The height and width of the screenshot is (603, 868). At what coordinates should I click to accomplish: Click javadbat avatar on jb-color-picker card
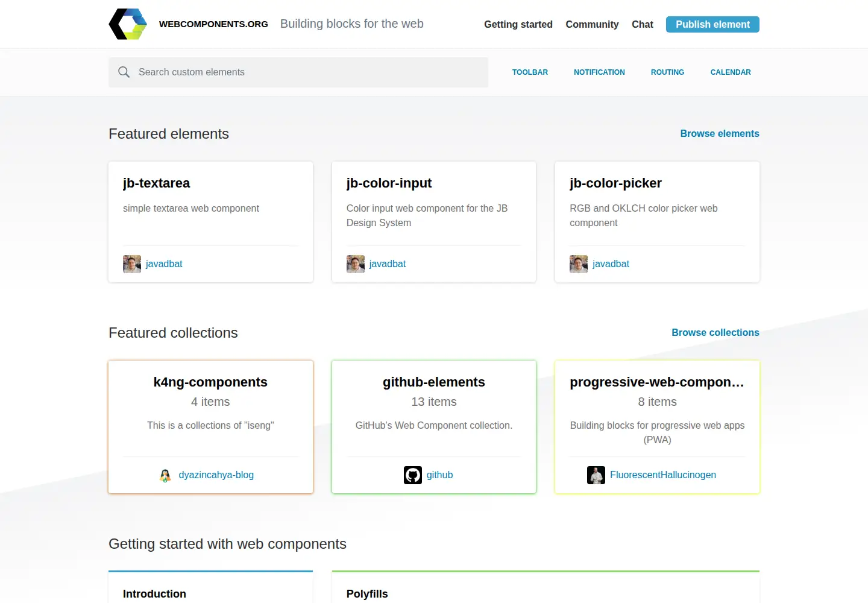click(x=579, y=264)
